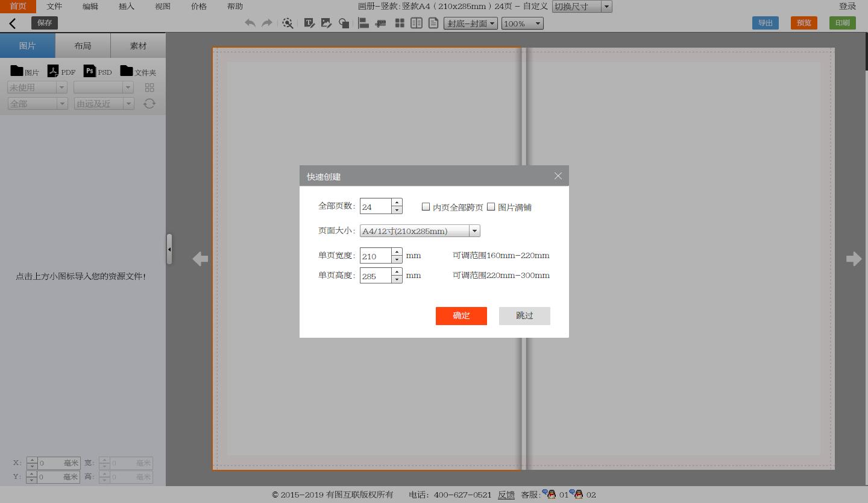The height and width of the screenshot is (503, 868).
Task: Import a folder via 文件夹
Action: pyautogui.click(x=127, y=71)
